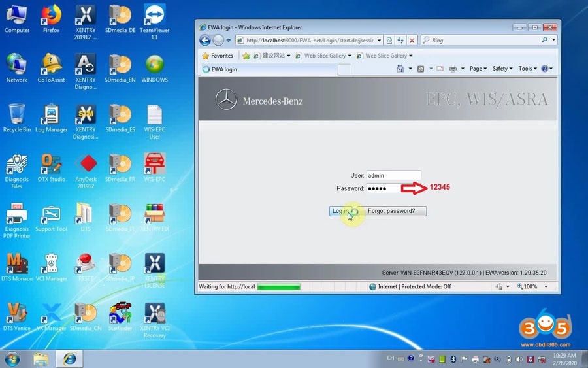
Task: Open the red WIS-EPC car icon
Action: click(154, 168)
